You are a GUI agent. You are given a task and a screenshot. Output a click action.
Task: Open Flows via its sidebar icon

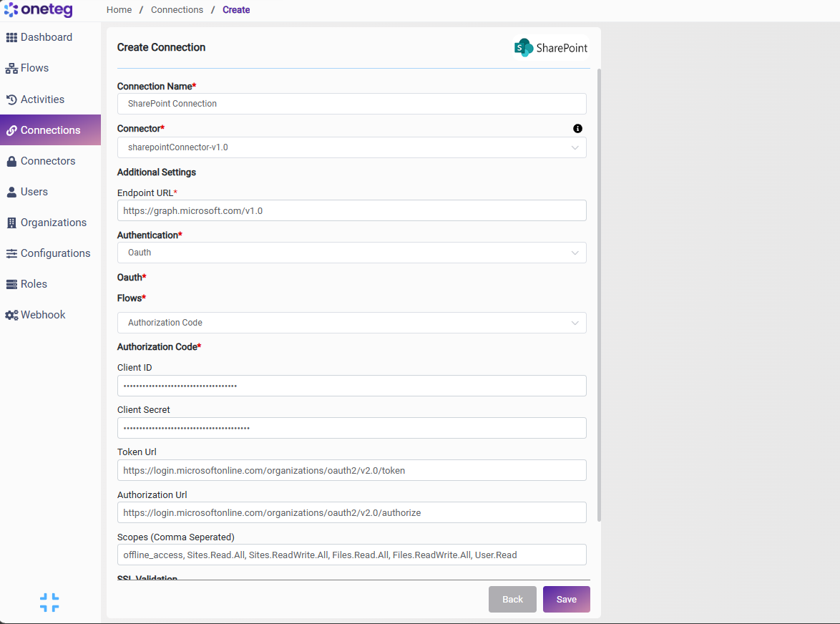point(11,69)
